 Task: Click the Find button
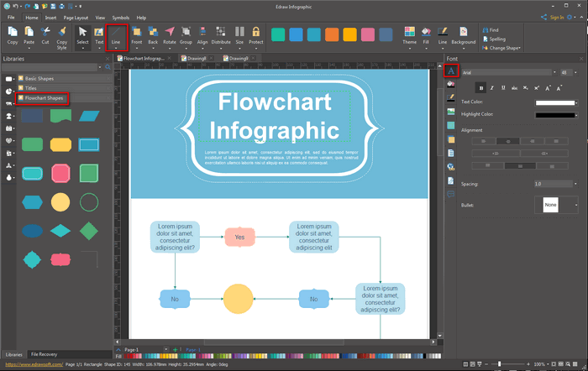pyautogui.click(x=490, y=29)
